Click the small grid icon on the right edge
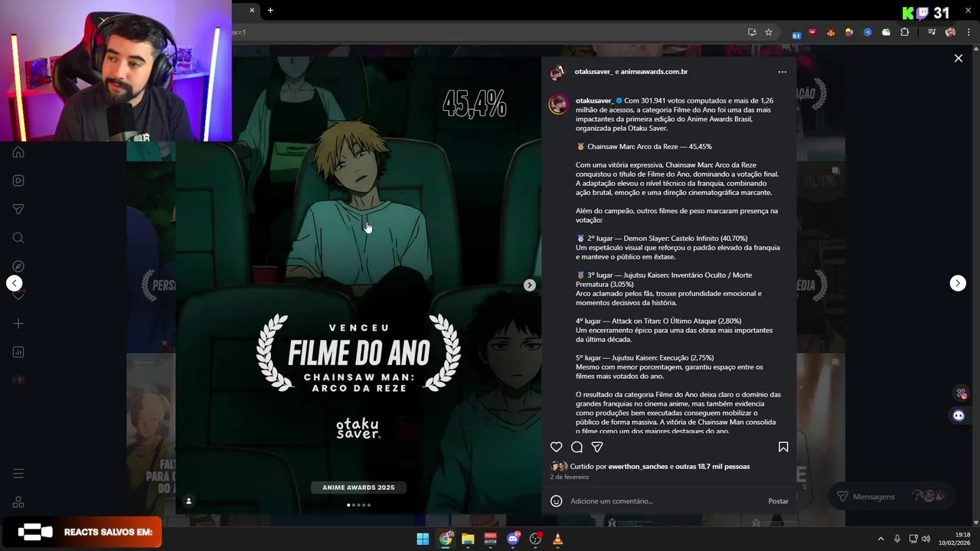980x551 pixels. click(961, 393)
